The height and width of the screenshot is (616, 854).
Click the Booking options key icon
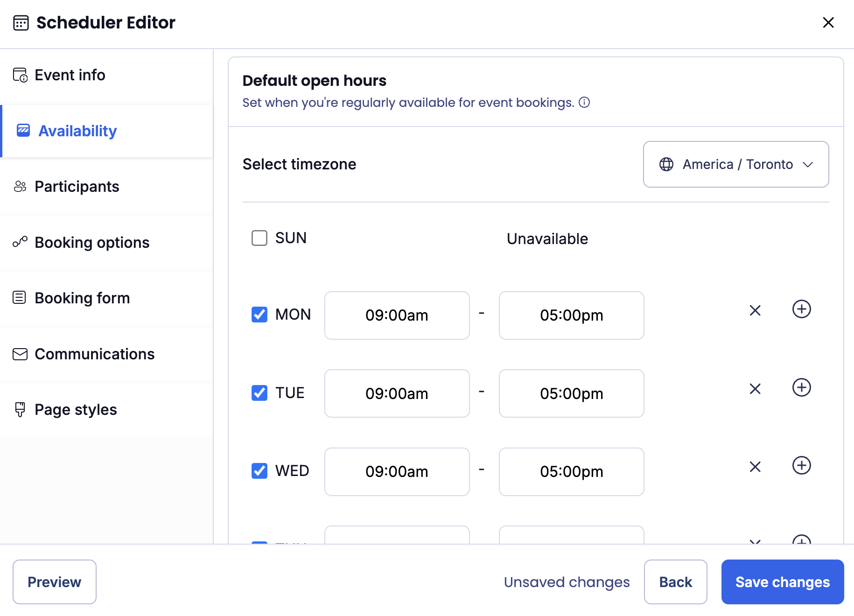(x=19, y=242)
